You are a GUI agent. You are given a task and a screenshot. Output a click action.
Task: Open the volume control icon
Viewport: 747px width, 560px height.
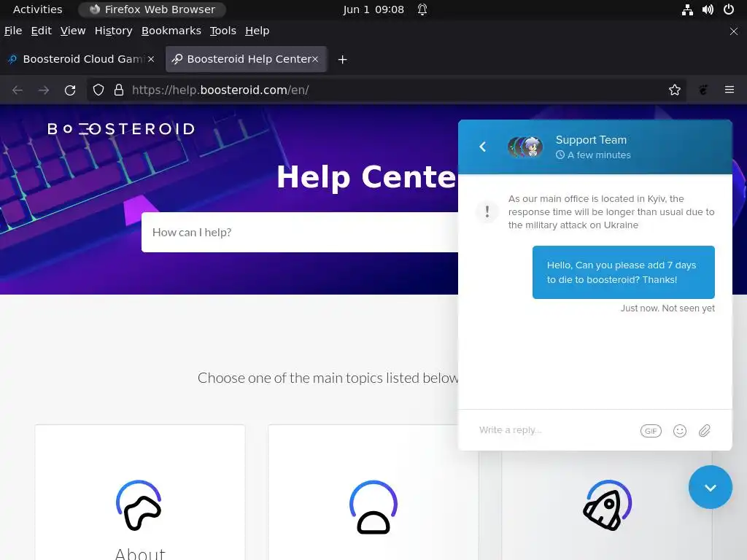pos(708,9)
